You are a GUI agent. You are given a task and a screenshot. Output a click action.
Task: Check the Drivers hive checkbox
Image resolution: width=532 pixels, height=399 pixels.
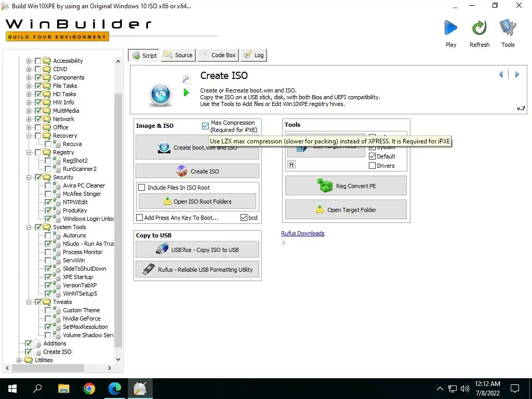tap(372, 166)
